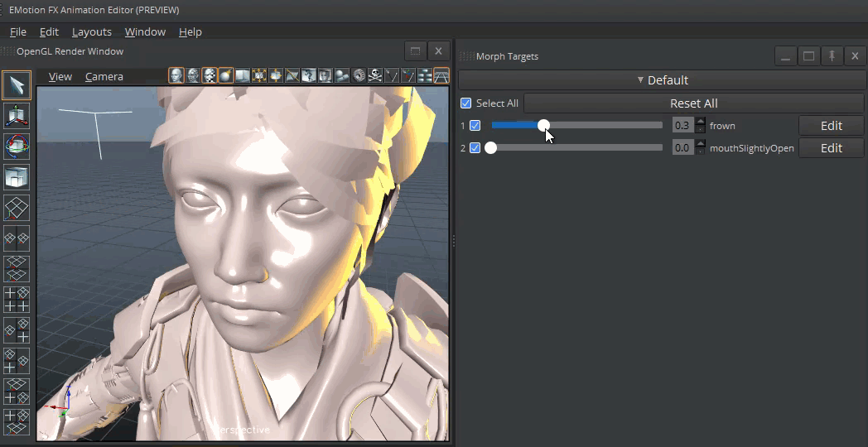Activate the translate gizmo tool
The image size is (868, 447).
pyautogui.click(x=17, y=115)
